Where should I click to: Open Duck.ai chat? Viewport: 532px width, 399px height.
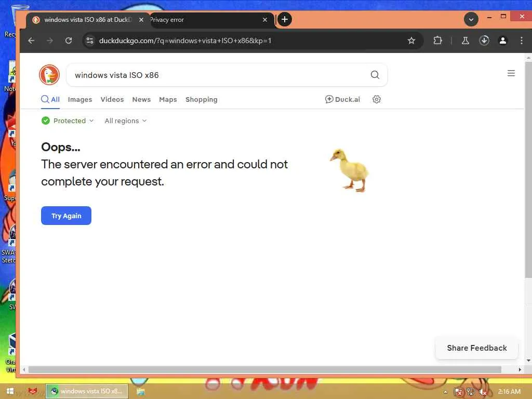342,99
